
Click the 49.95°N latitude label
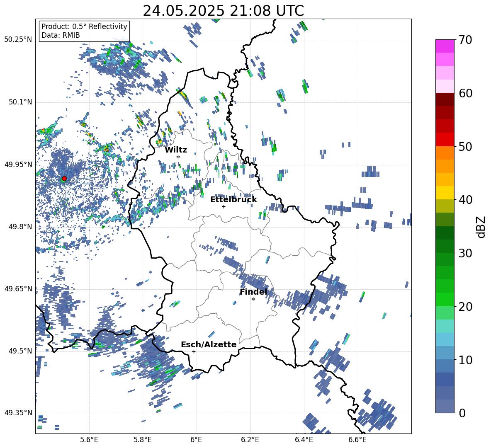click(x=18, y=164)
